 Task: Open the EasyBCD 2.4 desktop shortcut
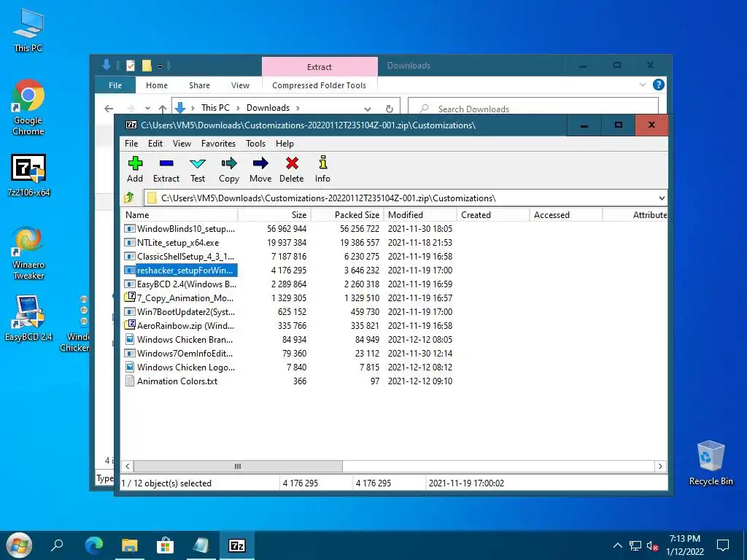click(28, 319)
